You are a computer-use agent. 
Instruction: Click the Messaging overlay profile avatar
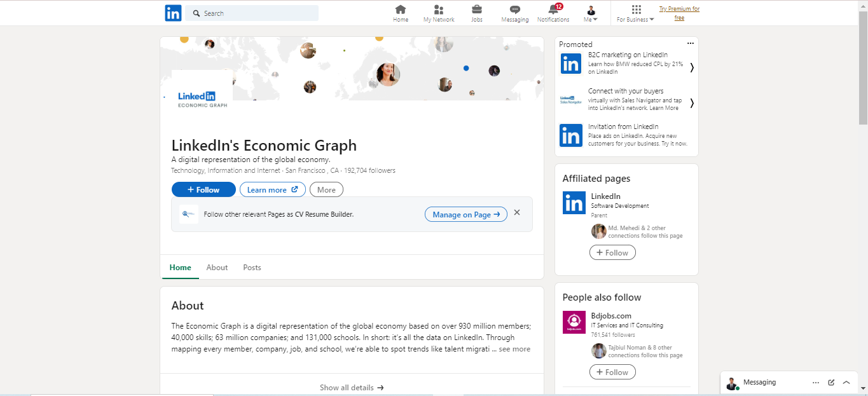(732, 383)
